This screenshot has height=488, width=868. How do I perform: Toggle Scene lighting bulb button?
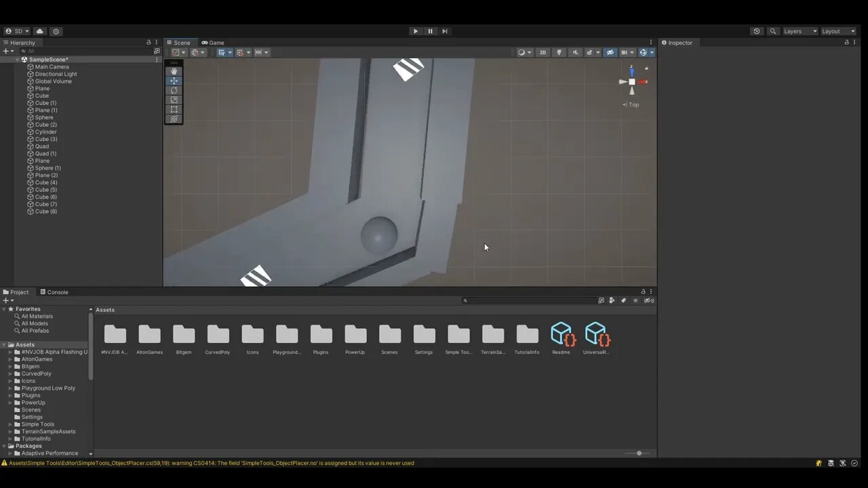(559, 52)
